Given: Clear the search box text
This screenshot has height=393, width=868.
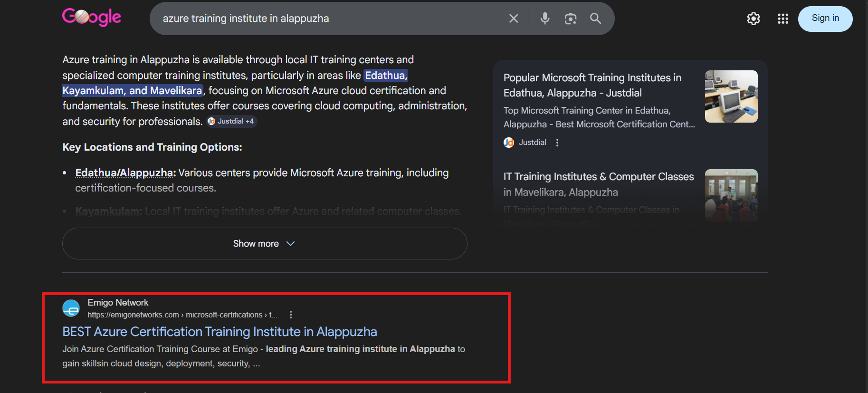Looking at the screenshot, I should (x=513, y=19).
